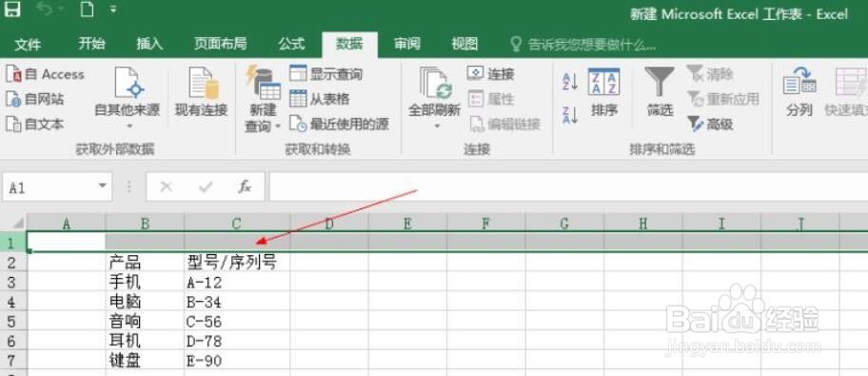The height and width of the screenshot is (376, 868).
Task: Select cell containing C-56
Action: pos(237,321)
